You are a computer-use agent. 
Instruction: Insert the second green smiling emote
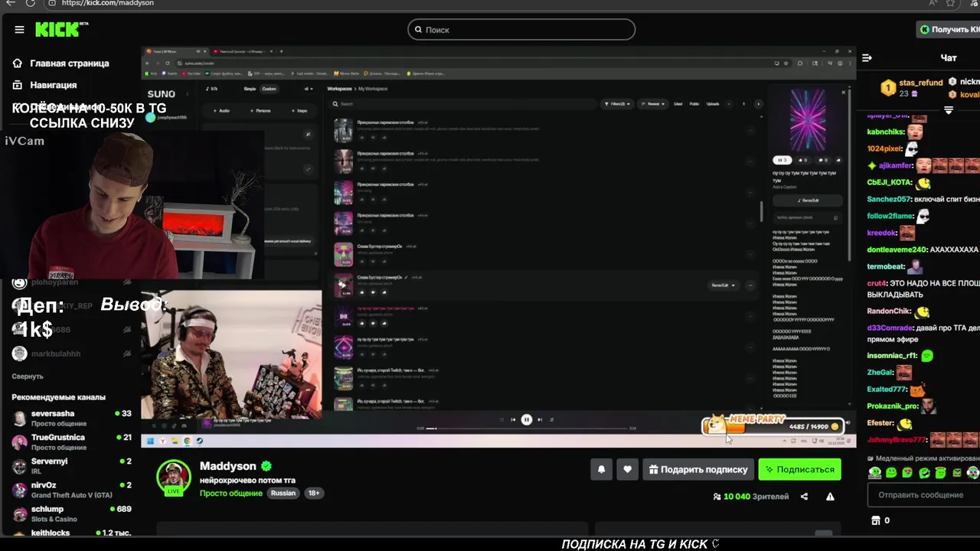[891, 473]
